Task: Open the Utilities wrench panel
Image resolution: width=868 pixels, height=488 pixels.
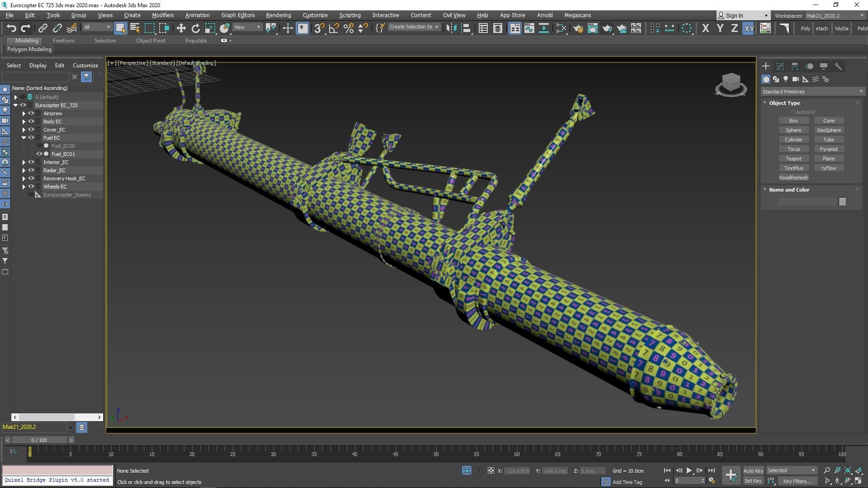Action: point(838,66)
